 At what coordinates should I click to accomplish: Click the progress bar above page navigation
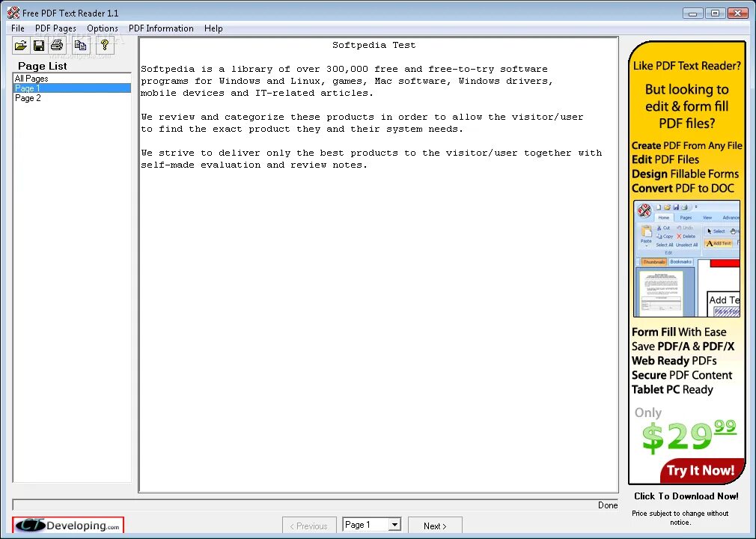(315, 505)
